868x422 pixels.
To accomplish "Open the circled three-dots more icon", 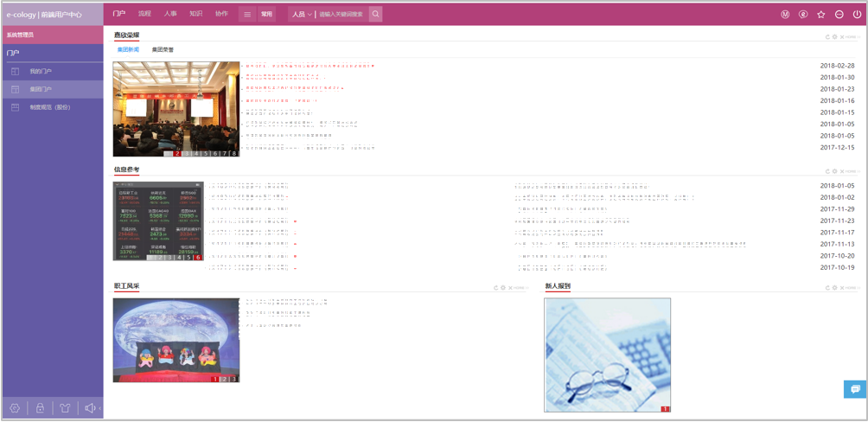I will coord(839,15).
